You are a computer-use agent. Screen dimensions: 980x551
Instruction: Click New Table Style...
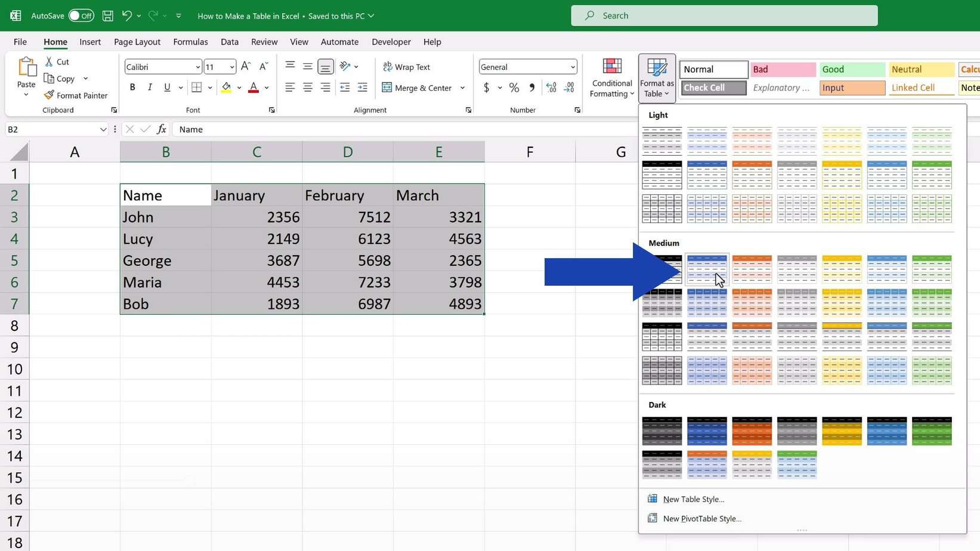point(693,499)
